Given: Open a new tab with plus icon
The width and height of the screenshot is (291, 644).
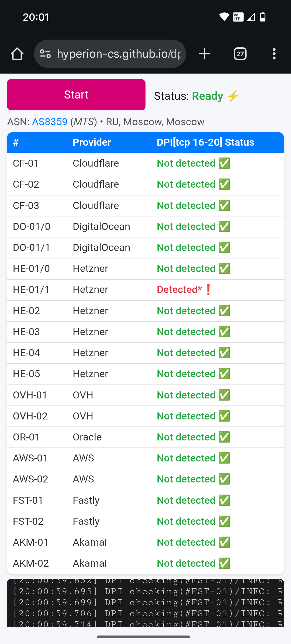Looking at the screenshot, I should [x=205, y=54].
